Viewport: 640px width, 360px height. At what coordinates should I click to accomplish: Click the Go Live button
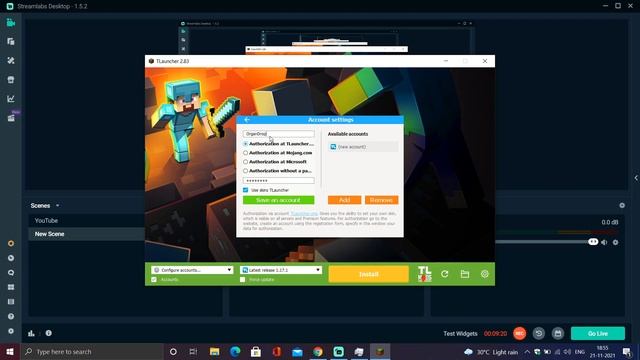[598, 333]
